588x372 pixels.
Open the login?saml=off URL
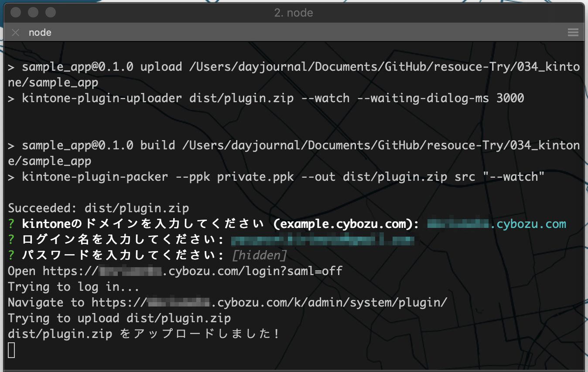point(192,271)
